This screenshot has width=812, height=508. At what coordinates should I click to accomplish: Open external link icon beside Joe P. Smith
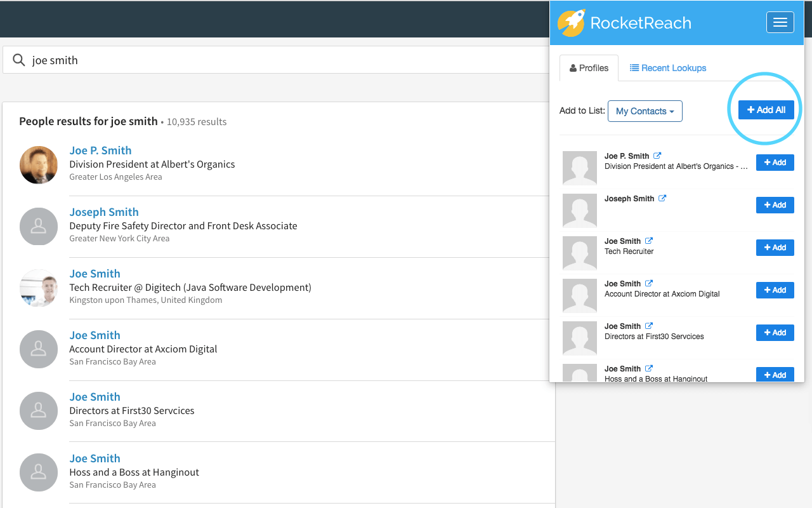point(658,156)
